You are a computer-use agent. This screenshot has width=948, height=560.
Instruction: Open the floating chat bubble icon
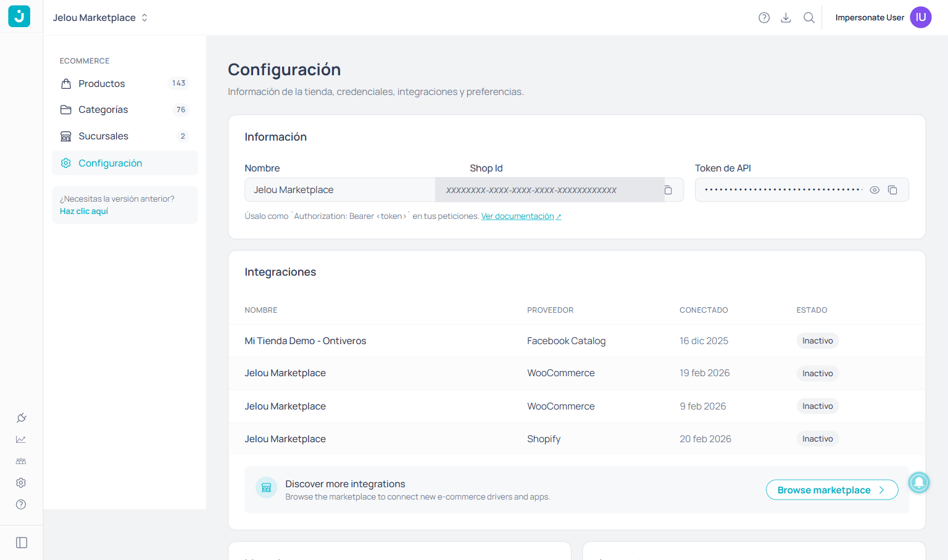point(919,482)
